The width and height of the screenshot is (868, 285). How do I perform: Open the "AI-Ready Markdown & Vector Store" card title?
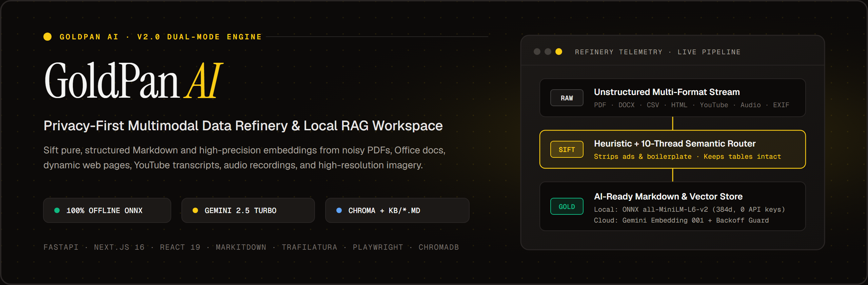668,196
